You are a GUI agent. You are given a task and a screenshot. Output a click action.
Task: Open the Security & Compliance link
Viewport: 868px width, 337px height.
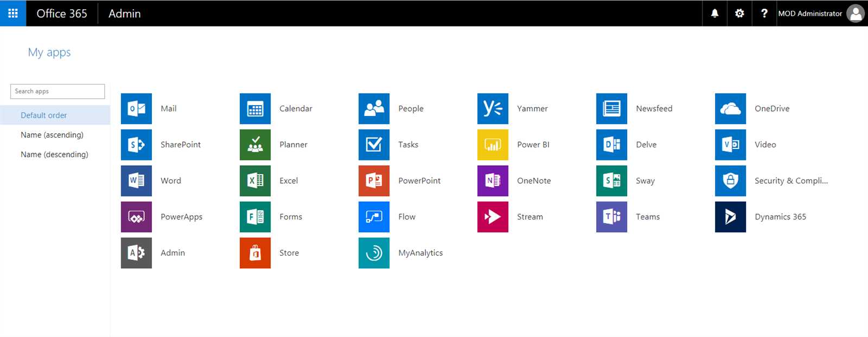click(791, 181)
